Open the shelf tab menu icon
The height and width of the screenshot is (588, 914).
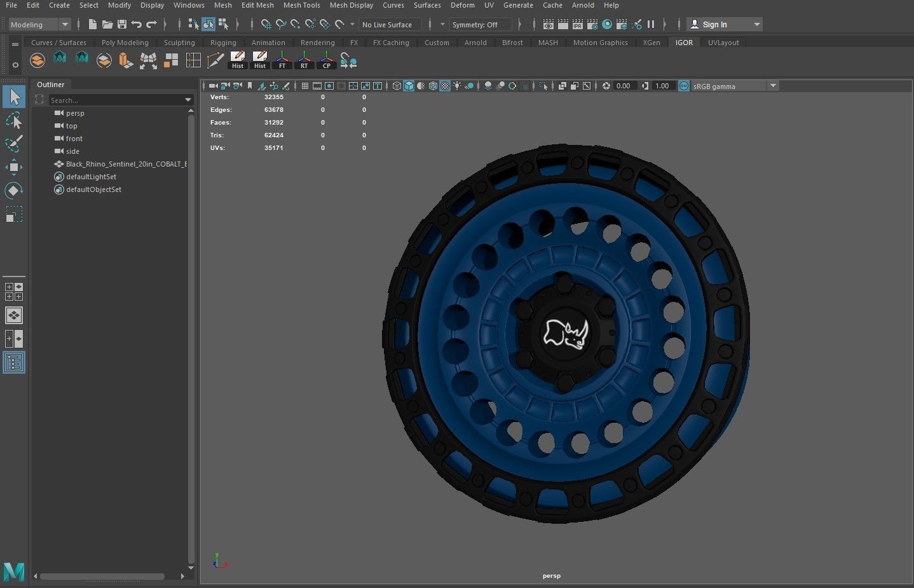tap(15, 44)
